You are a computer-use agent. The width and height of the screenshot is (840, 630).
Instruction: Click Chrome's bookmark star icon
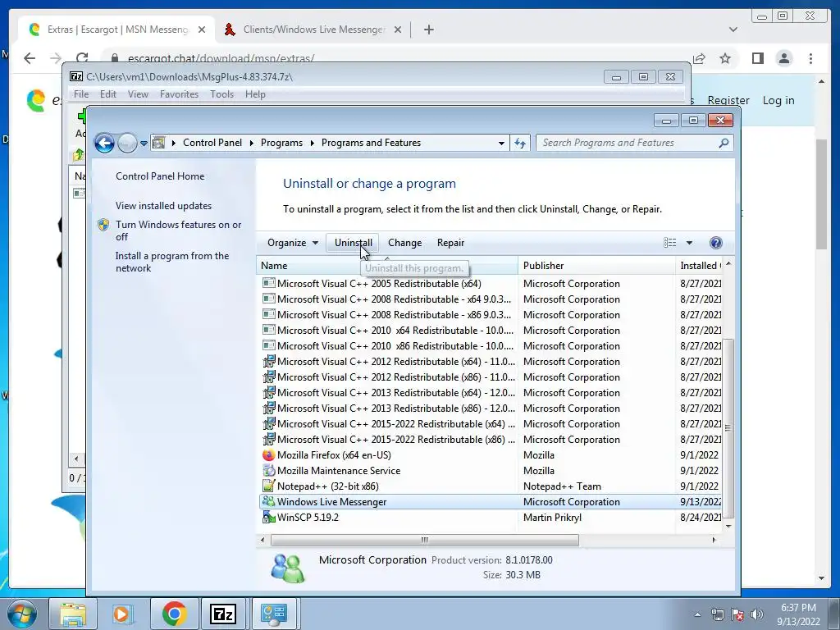725,58
